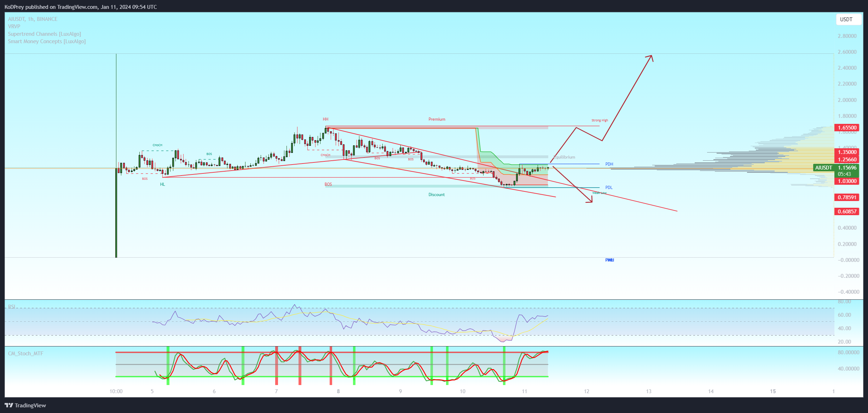Screen dimensions: 868x413
Task: Click 60.00 on the RSI axis
Action: 845,315
